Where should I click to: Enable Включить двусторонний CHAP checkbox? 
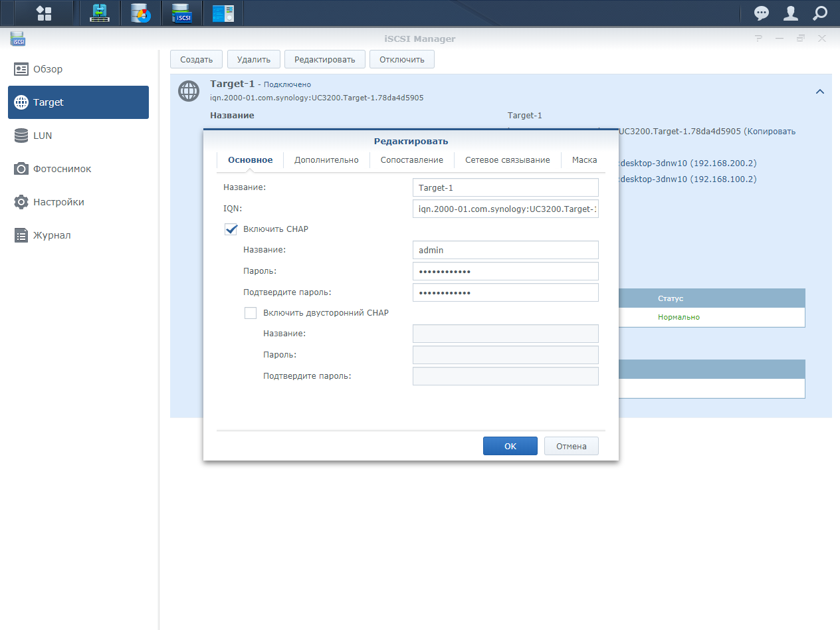click(x=251, y=313)
